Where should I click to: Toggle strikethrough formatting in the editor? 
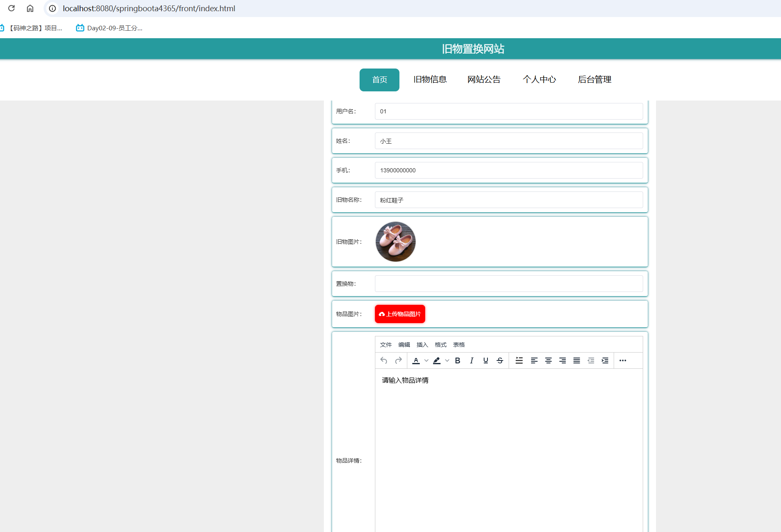(500, 360)
